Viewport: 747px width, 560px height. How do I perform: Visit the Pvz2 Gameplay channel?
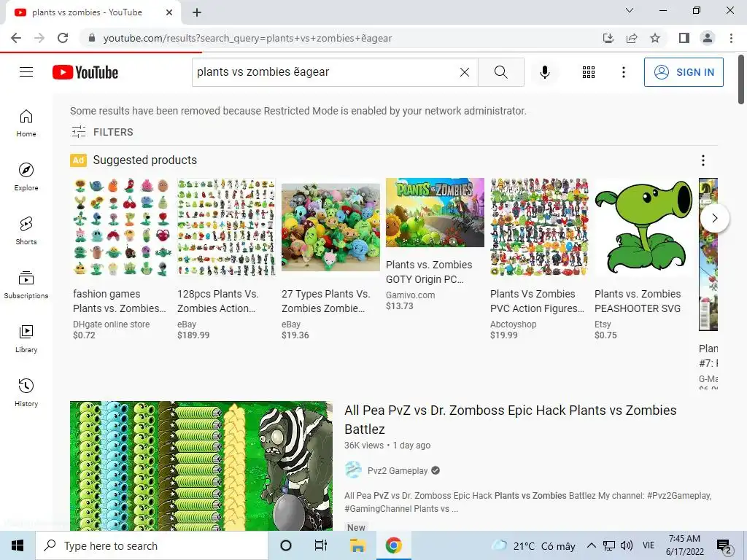click(398, 470)
